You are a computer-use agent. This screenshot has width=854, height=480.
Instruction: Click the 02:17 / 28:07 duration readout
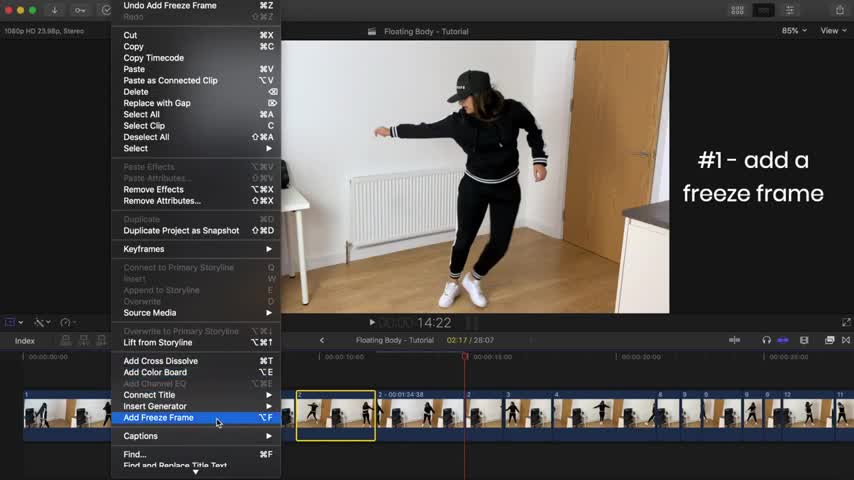tap(470, 340)
